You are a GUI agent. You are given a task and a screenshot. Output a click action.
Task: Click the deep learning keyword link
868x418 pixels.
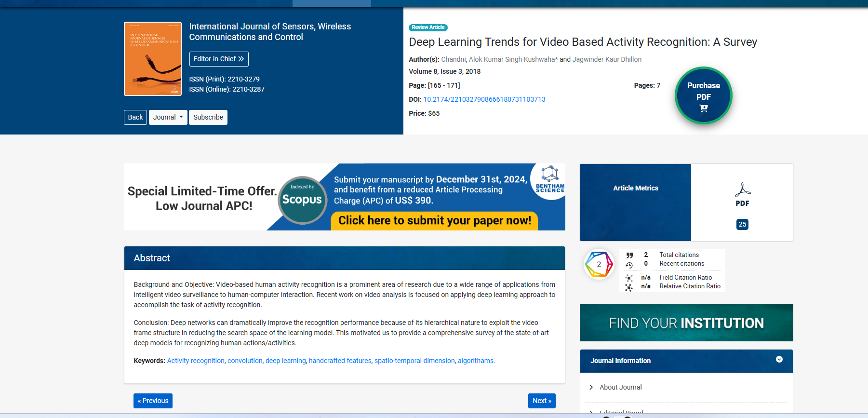(285, 361)
